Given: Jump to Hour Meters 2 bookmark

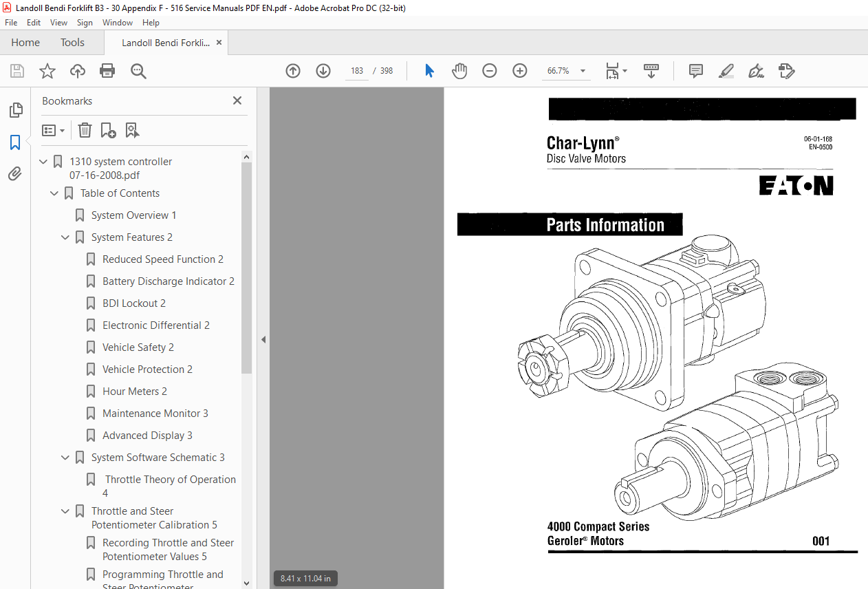Looking at the screenshot, I should pyautogui.click(x=135, y=392).
